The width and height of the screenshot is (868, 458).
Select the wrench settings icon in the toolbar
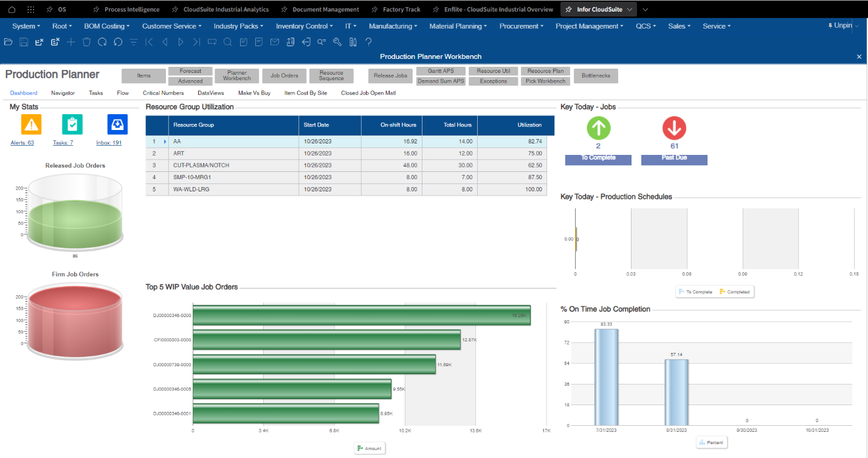[337, 42]
